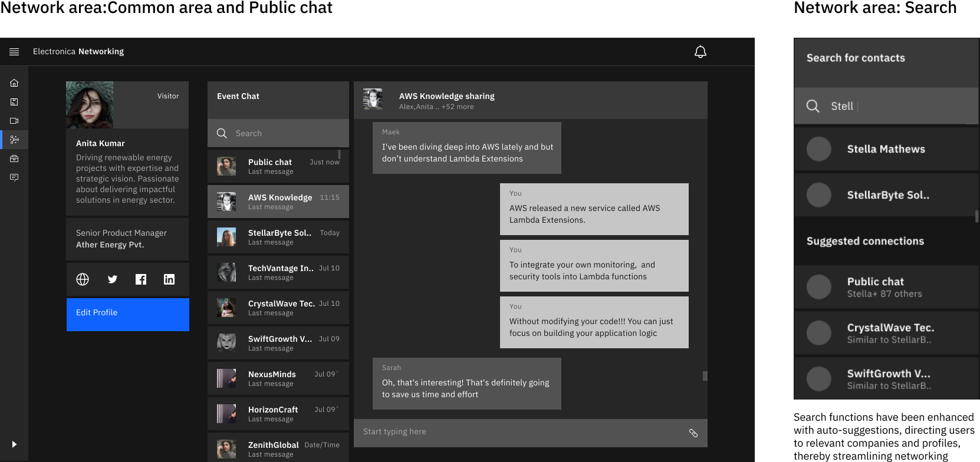Screen dimensions: 980x462
Task: Click Maek's message about Lambda Extensions
Action: pyautogui.click(x=467, y=148)
